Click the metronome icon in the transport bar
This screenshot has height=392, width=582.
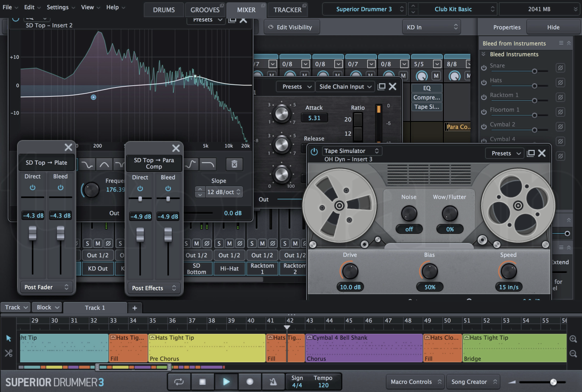tap(273, 382)
